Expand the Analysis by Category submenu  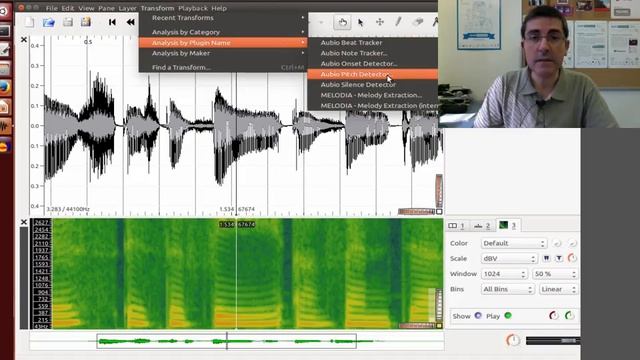pos(223,32)
